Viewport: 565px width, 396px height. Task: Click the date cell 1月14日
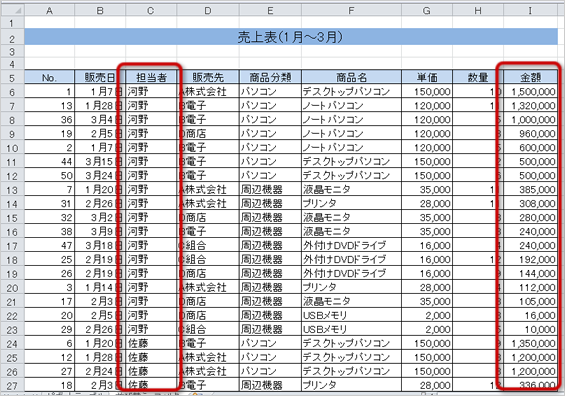tap(100, 288)
